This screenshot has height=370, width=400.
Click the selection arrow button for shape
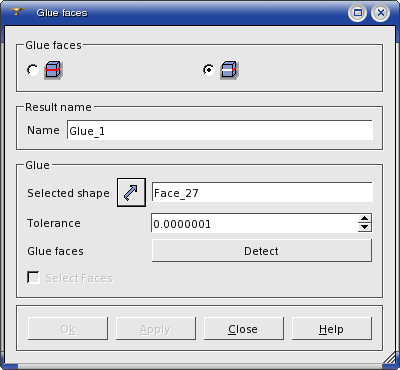(131, 193)
